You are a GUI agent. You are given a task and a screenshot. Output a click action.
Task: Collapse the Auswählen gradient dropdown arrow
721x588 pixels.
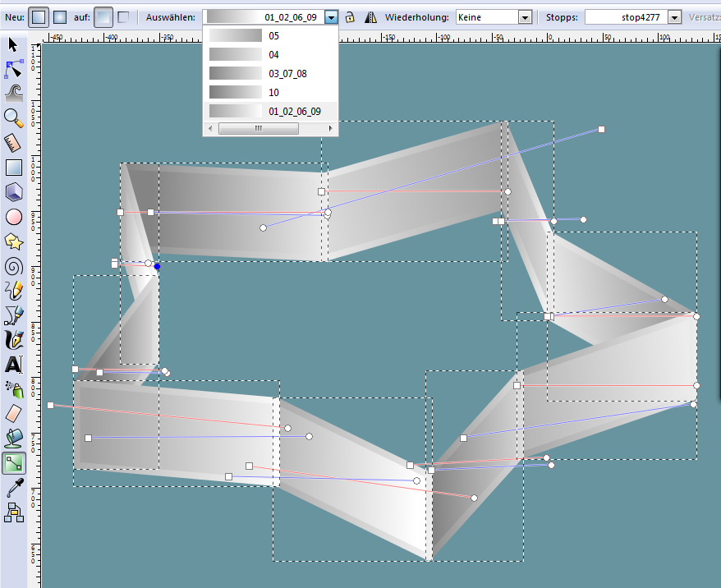click(x=330, y=17)
